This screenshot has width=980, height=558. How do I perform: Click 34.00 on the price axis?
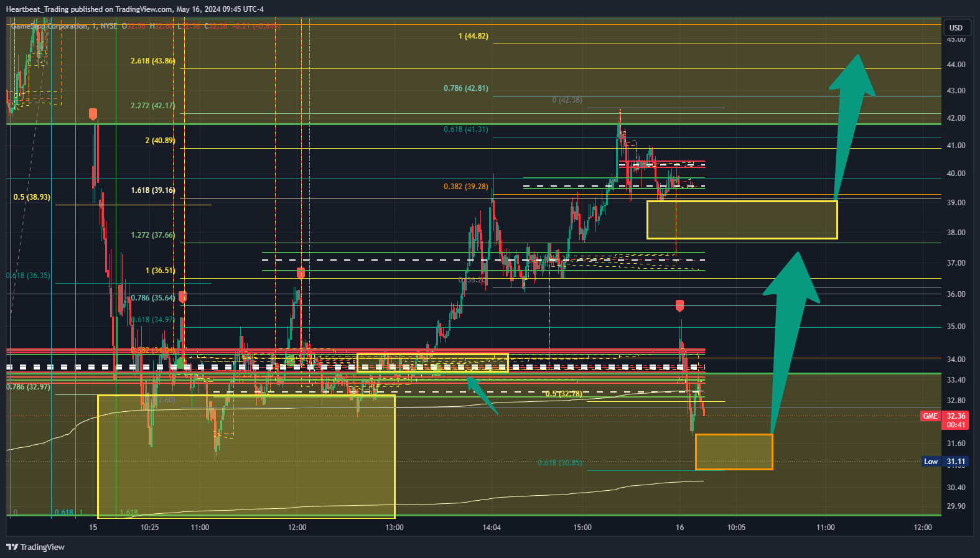pos(956,360)
